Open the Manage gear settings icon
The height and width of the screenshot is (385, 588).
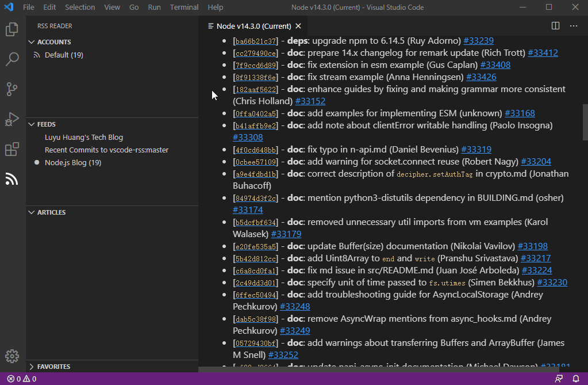(x=12, y=356)
